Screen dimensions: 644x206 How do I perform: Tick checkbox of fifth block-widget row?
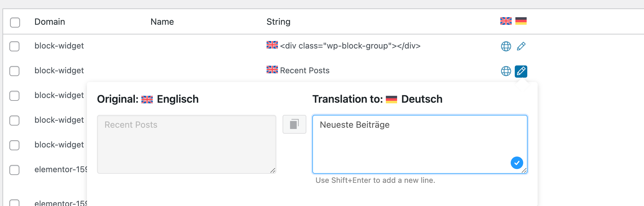click(14, 145)
